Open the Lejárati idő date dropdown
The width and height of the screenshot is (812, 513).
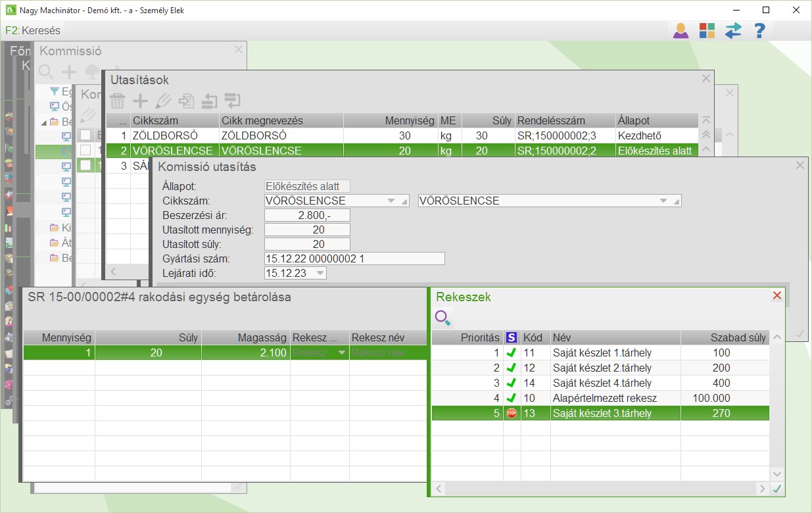(x=320, y=273)
